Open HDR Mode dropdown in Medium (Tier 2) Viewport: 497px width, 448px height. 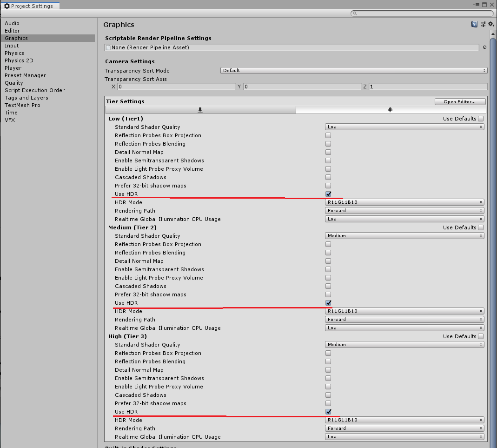[x=404, y=311]
